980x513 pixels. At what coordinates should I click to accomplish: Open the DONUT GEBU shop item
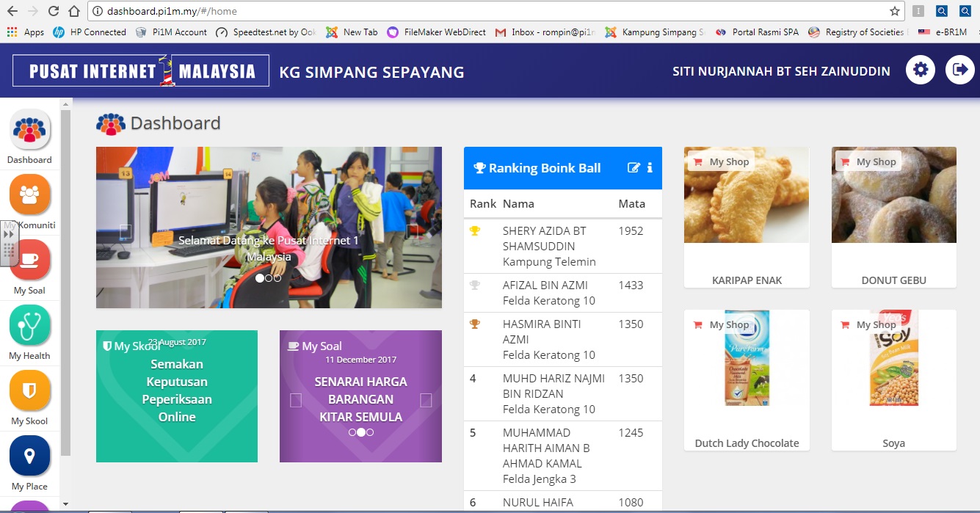tap(894, 217)
